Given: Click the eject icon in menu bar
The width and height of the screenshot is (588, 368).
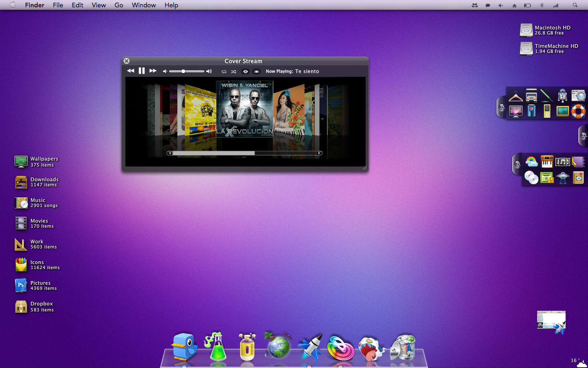Looking at the screenshot, I should tap(514, 5).
